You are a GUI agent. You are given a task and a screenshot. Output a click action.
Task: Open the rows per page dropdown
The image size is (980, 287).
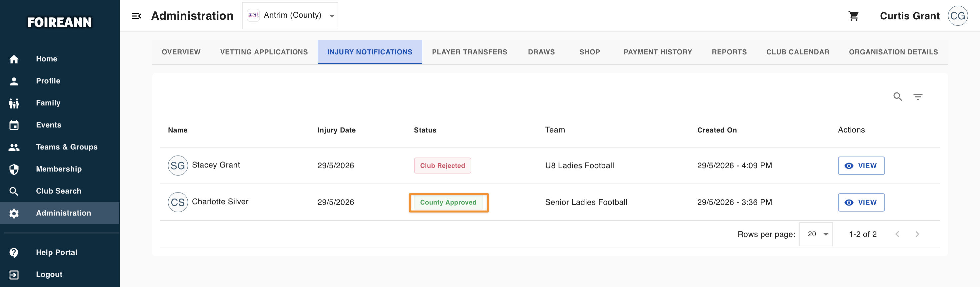[x=816, y=234]
